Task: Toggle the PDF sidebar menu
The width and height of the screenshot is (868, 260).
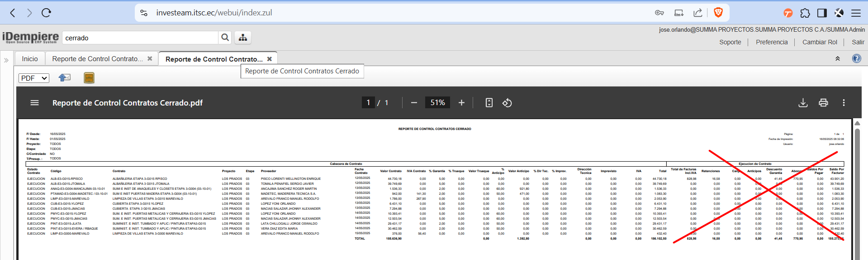Action: [x=34, y=103]
